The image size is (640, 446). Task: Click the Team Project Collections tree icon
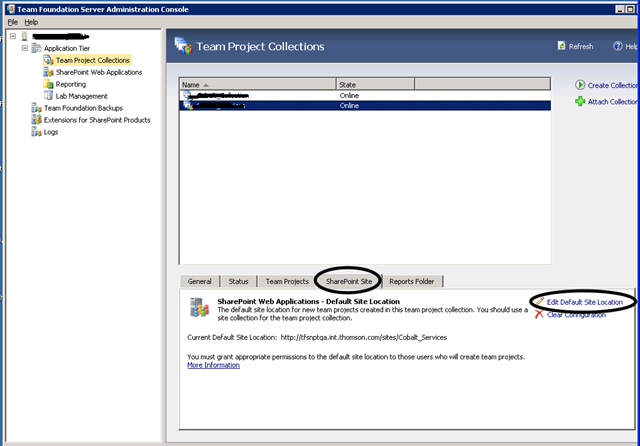tap(49, 60)
